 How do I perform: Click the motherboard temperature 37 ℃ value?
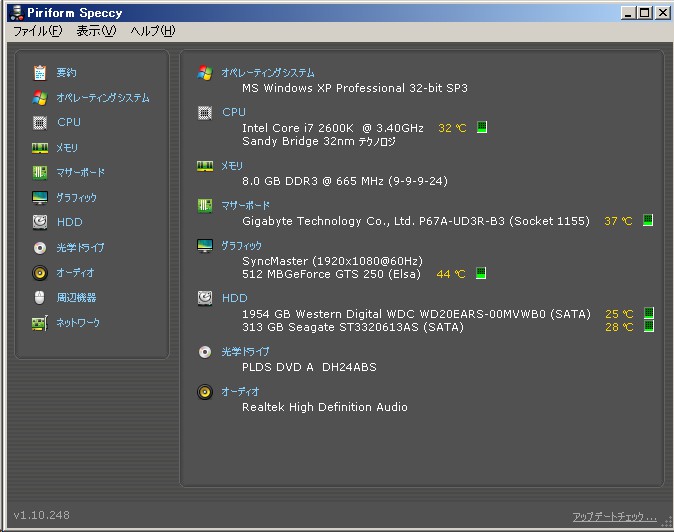click(618, 221)
